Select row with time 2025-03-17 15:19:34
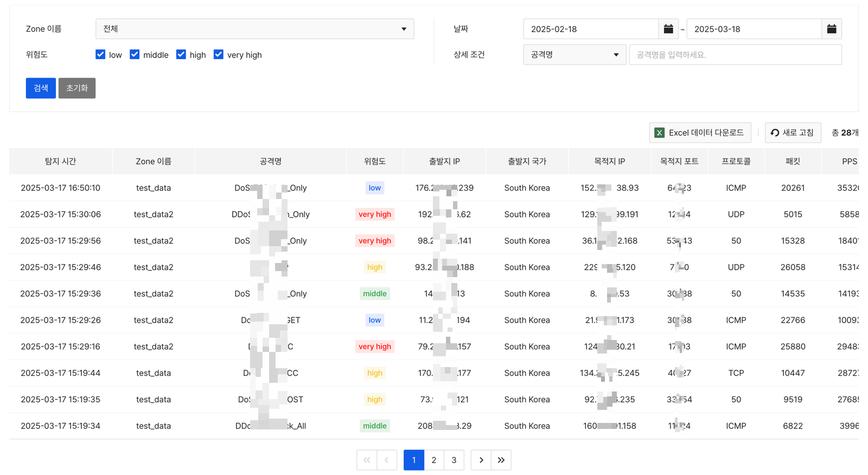Image resolution: width=868 pixels, height=475 pixels. pos(434,426)
